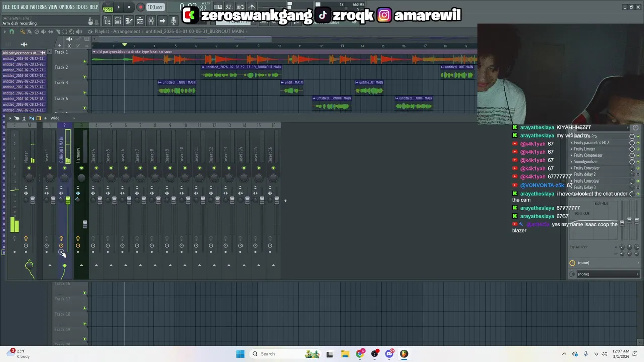Select the playlist speaker playback tool
Viewport: 644px width, 362px height.
[79, 32]
